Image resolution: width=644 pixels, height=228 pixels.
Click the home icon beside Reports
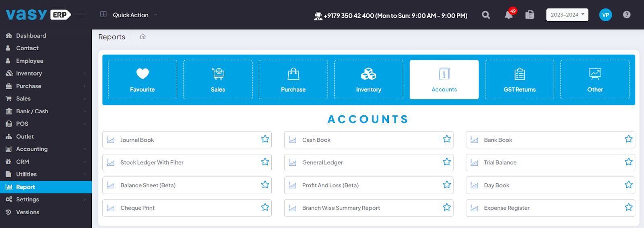(x=142, y=37)
